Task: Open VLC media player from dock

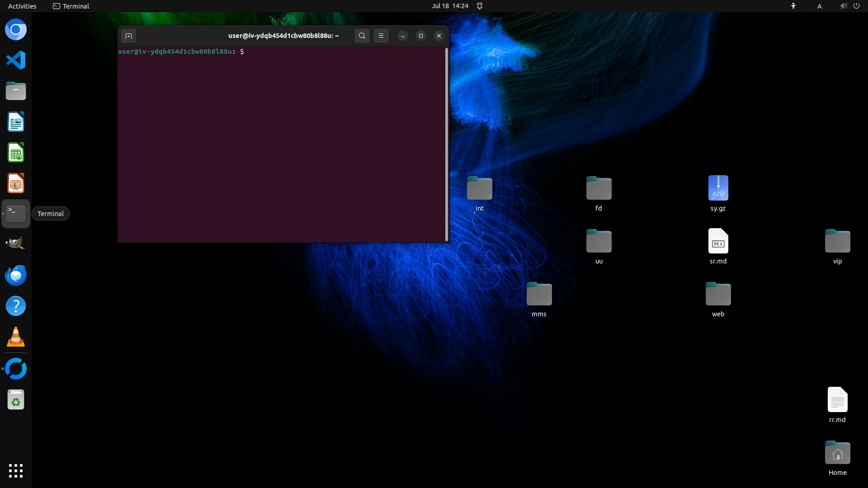Action: [16, 337]
